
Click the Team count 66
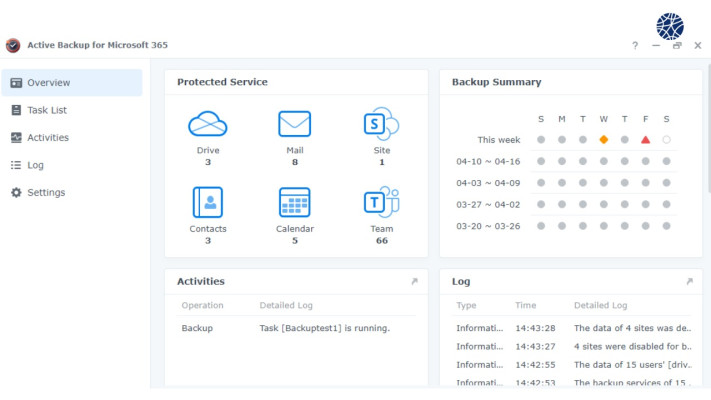point(382,240)
